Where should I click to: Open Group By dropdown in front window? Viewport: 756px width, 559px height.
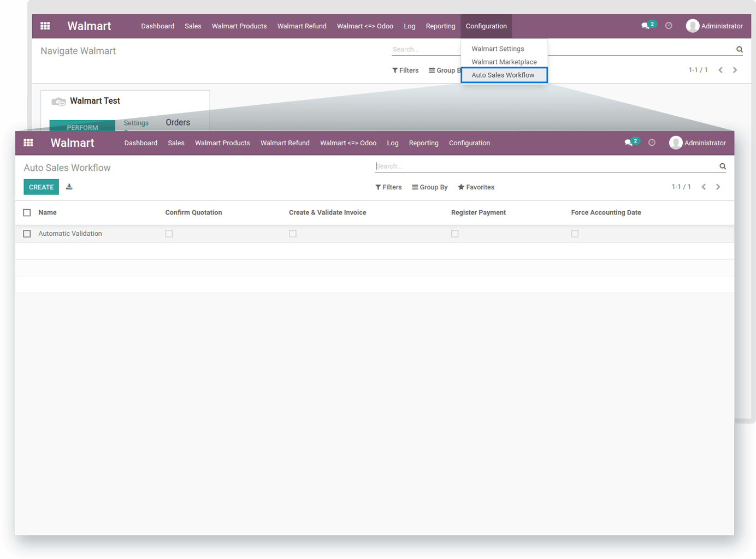click(x=430, y=187)
